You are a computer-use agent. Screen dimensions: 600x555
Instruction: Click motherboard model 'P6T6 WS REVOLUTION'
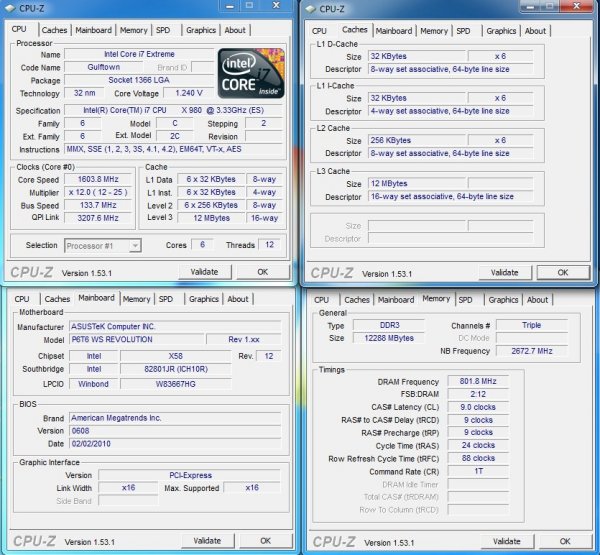[x=136, y=340]
